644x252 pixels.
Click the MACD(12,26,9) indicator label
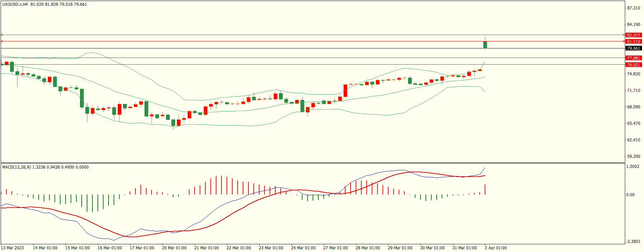click(x=16, y=167)
